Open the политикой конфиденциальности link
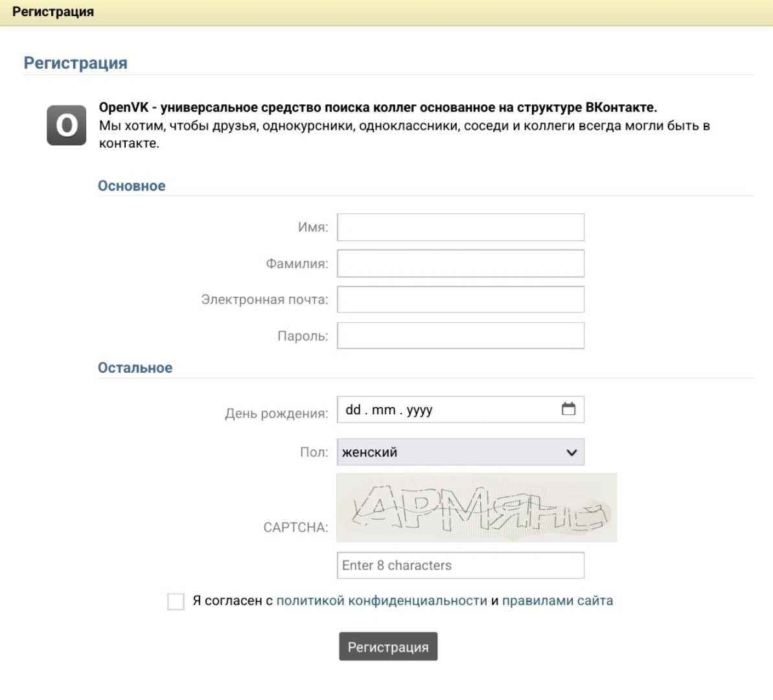Screen dimensions: 773x700 pos(382,601)
